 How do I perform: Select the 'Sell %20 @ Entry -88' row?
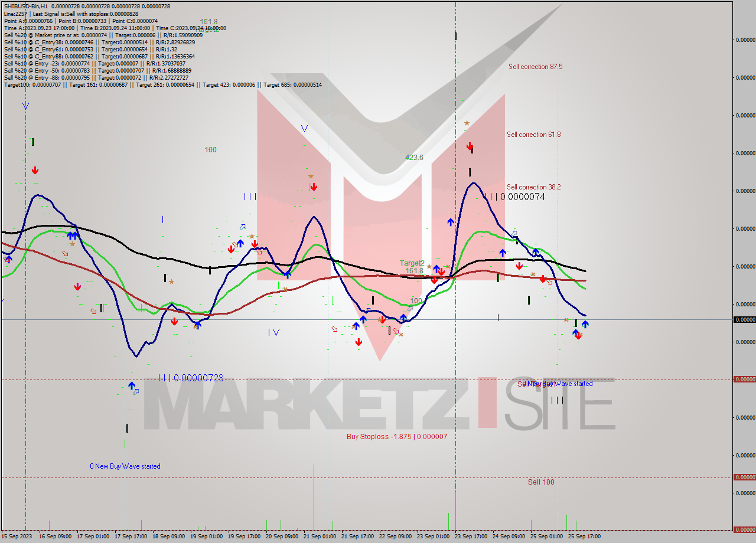pos(96,77)
